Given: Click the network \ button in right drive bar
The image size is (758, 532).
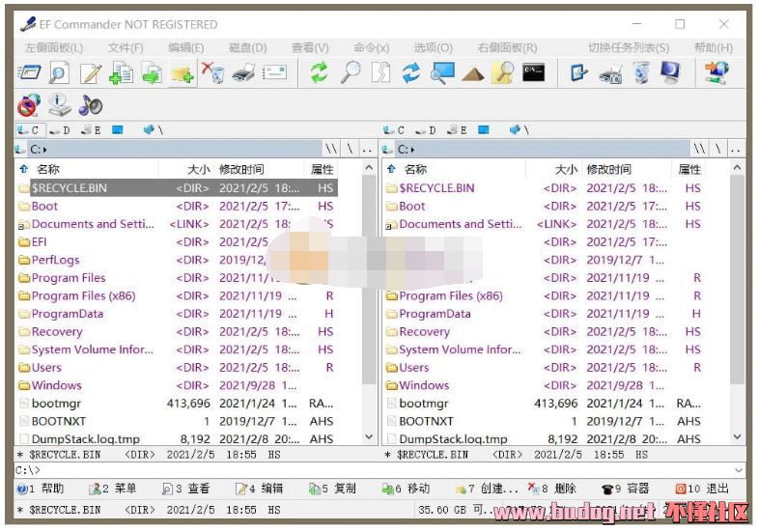Looking at the screenshot, I should [519, 130].
